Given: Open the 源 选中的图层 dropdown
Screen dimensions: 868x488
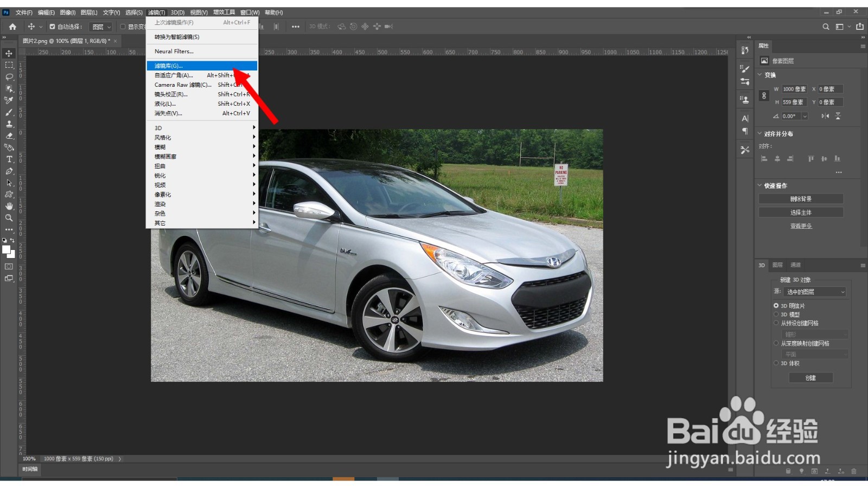Looking at the screenshot, I should (x=815, y=292).
